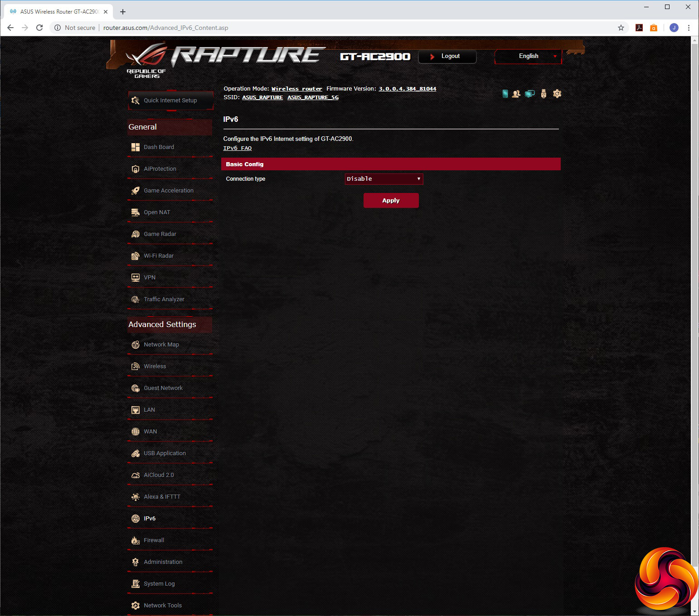Click the Game Radar sidebar icon

click(135, 234)
